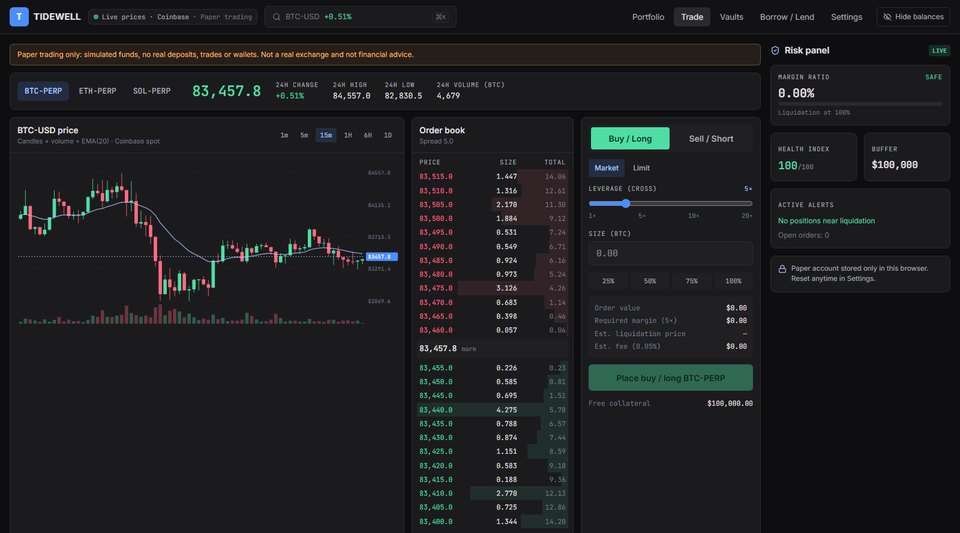Switch to the SOL-PERP market
This screenshot has width=960, height=533.
tap(152, 91)
